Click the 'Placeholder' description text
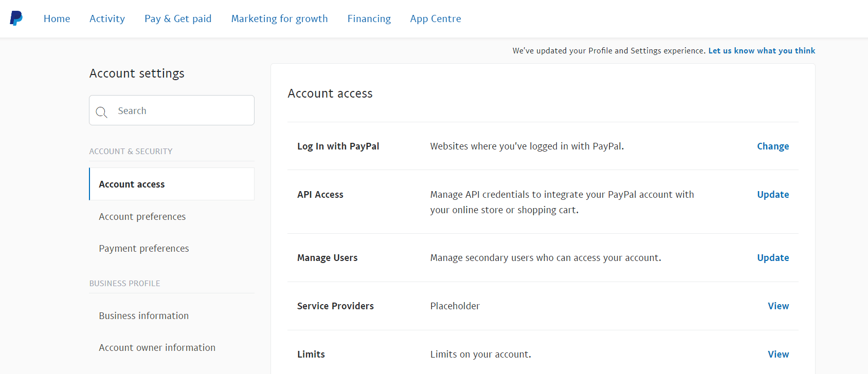The height and width of the screenshot is (374, 868). click(455, 306)
